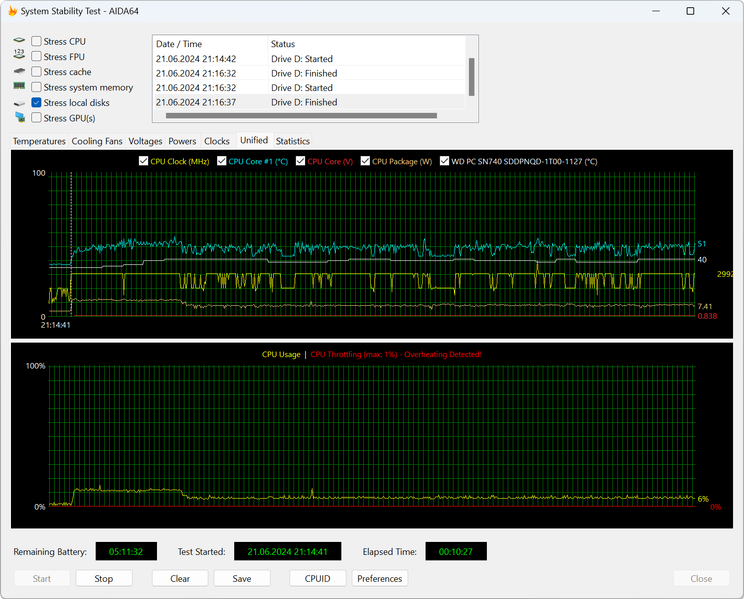Click the disk drive icon beside Stress local disks
This screenshot has width=744, height=599.
click(19, 103)
